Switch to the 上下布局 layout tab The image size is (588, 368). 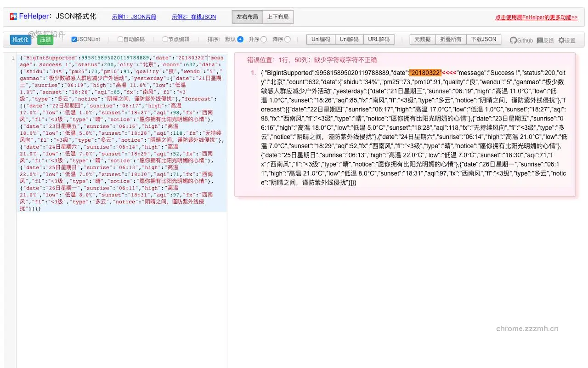[x=277, y=17]
